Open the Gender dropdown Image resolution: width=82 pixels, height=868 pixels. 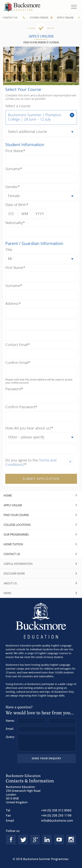point(41,196)
